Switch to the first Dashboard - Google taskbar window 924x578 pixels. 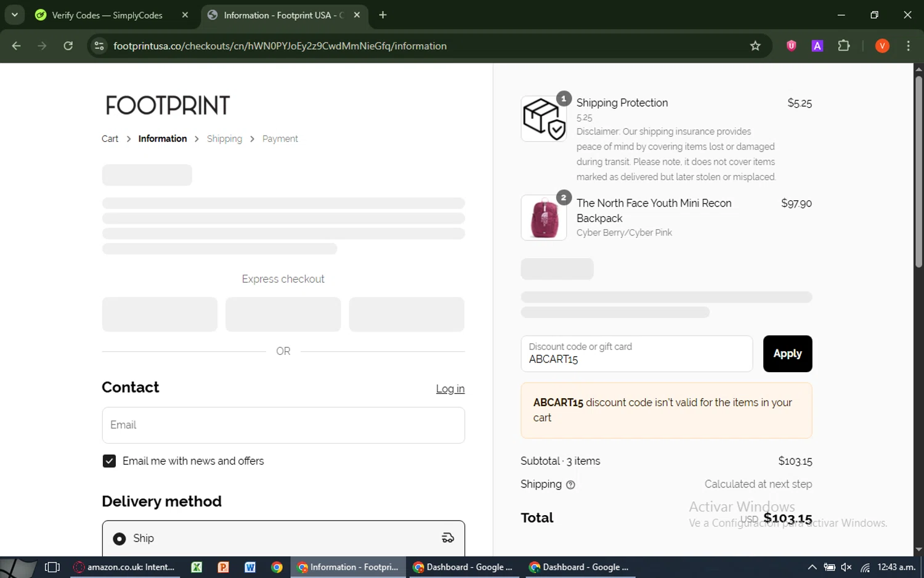tap(463, 568)
